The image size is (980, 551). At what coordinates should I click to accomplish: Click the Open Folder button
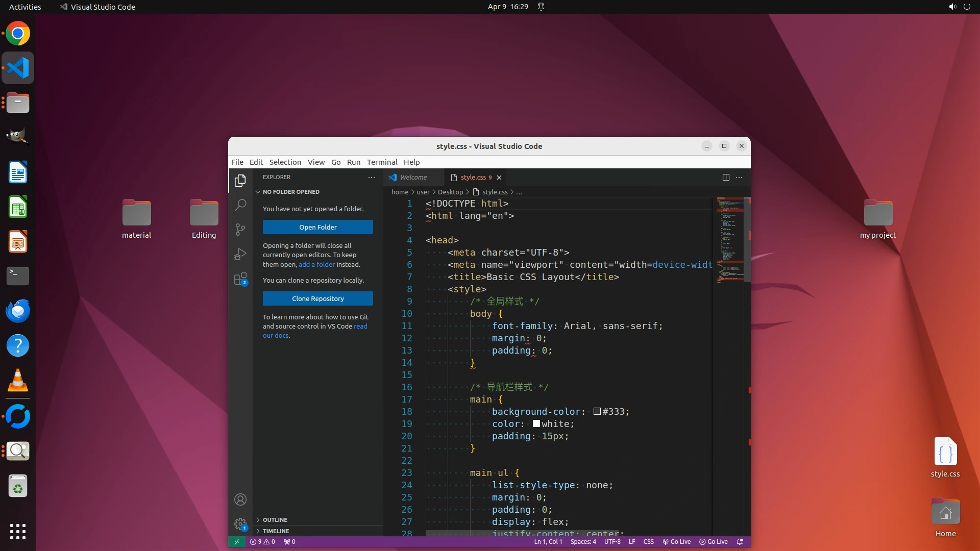[x=317, y=227]
